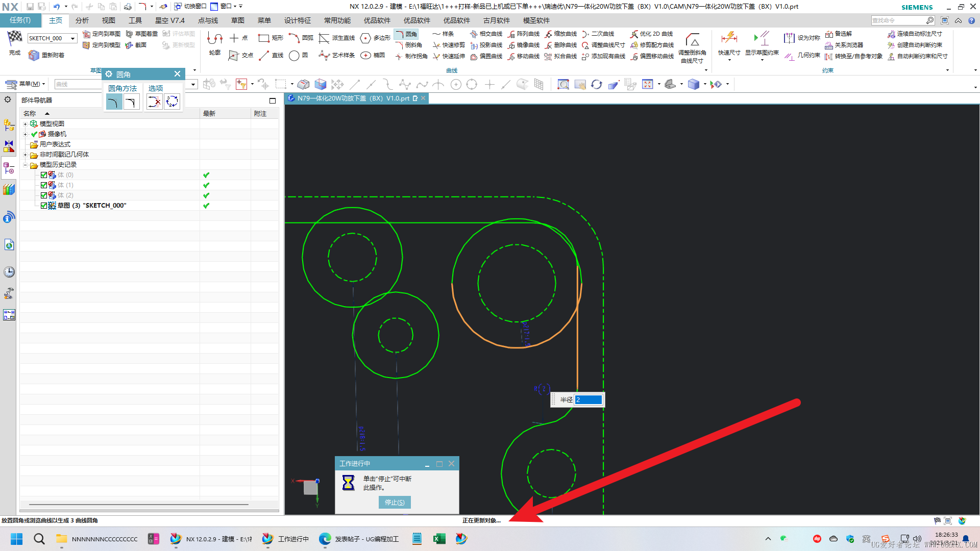The image size is (980, 551).
Task: Choose the Untrim fillet method icon
Action: [132, 102]
